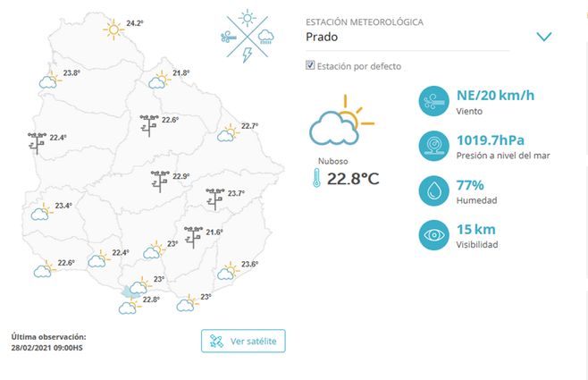This screenshot has height=380, width=588.
Task: Click the wind speed icon beside NE/20 km/h
Action: [434, 101]
